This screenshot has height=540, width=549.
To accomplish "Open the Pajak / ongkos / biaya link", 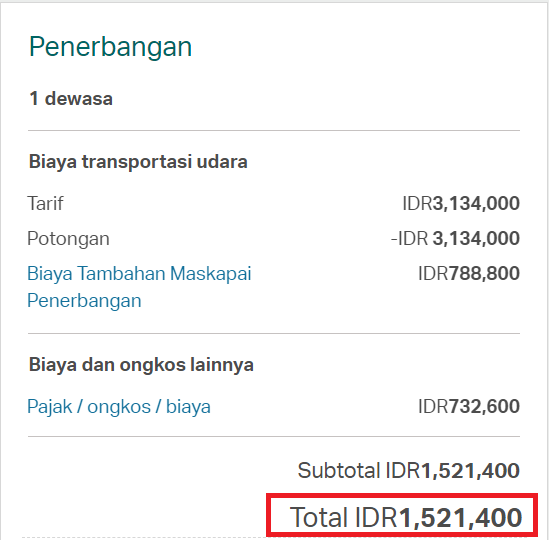I will pyautogui.click(x=119, y=407).
